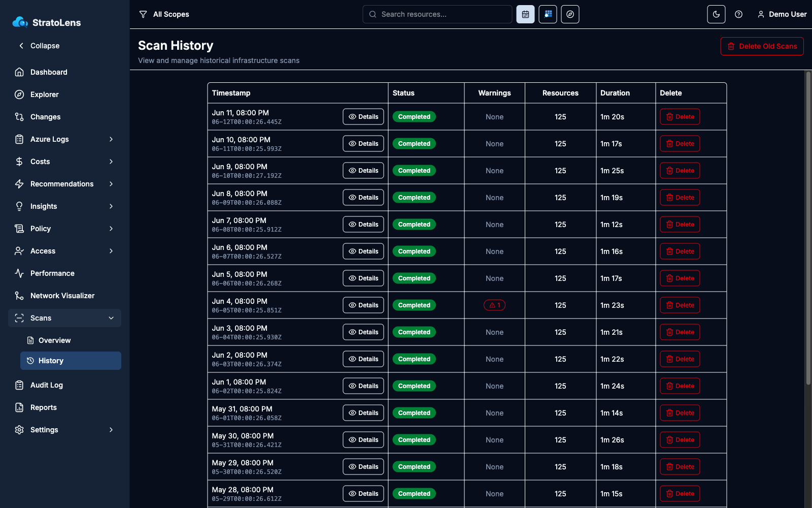
Task: View details of Jun 10 scan
Action: pos(363,144)
